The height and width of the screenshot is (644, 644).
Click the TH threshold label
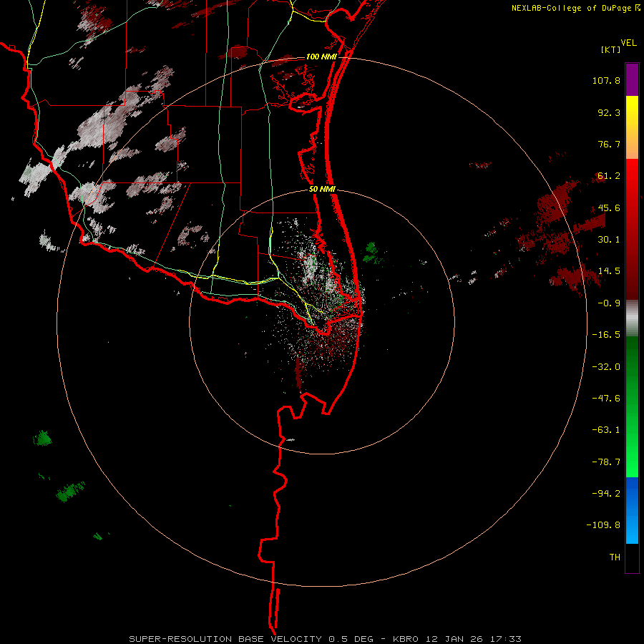point(615,557)
